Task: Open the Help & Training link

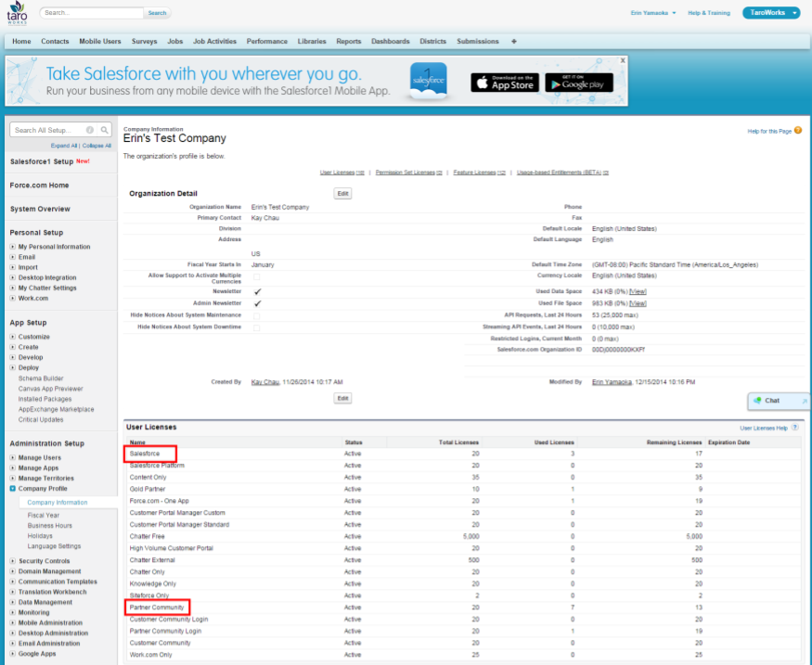Action: pyautogui.click(x=709, y=13)
